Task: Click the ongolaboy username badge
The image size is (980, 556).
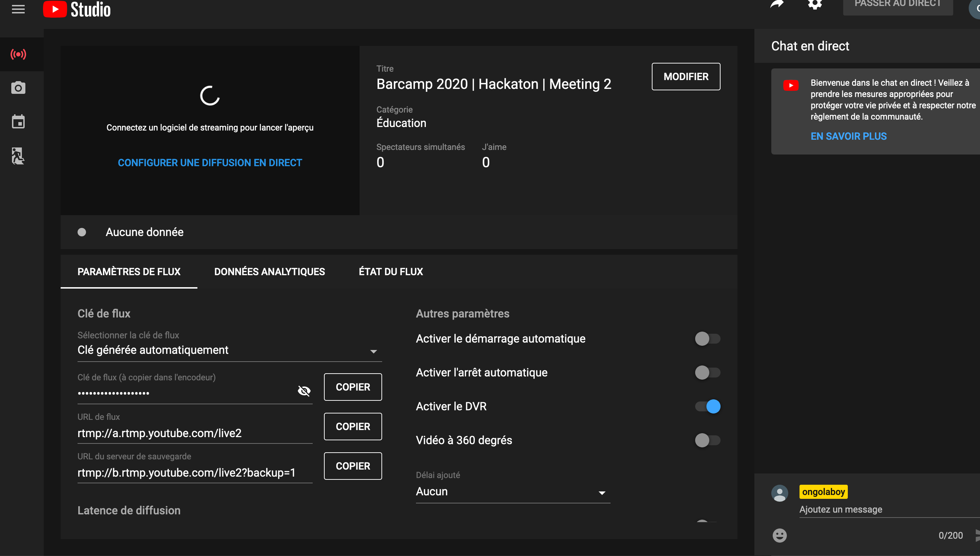Action: click(x=823, y=492)
